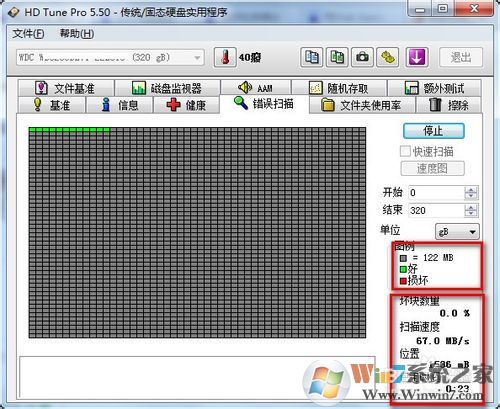Switch to the 磁盘监视器 tab

coord(167,88)
